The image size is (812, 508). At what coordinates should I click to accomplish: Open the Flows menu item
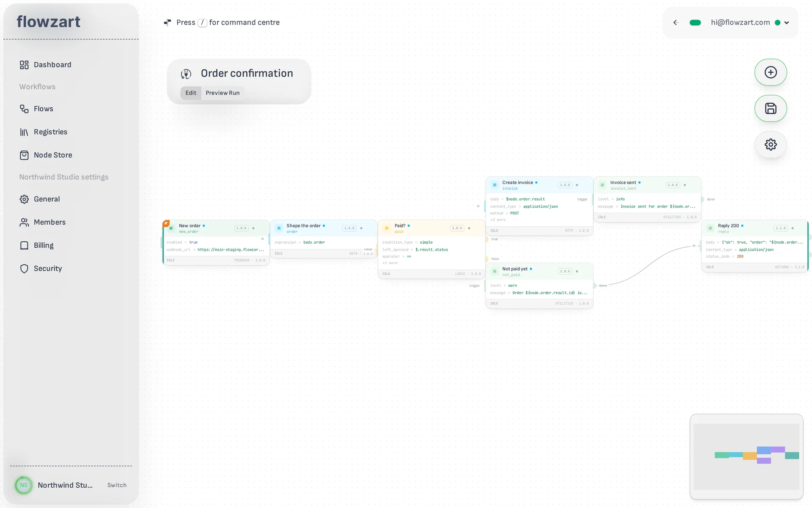(x=44, y=109)
